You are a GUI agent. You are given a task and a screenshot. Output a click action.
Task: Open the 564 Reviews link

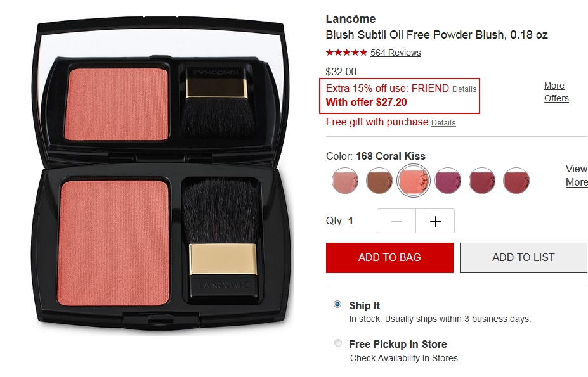[396, 53]
